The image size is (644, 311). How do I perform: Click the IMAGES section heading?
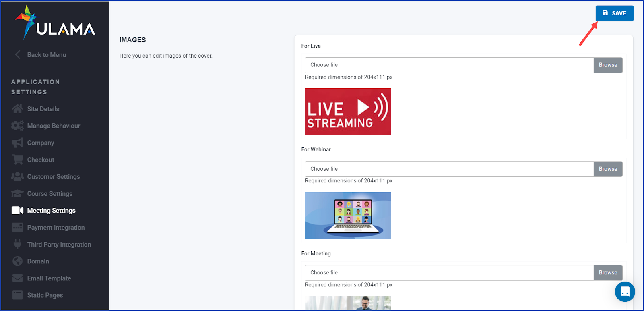(x=133, y=40)
